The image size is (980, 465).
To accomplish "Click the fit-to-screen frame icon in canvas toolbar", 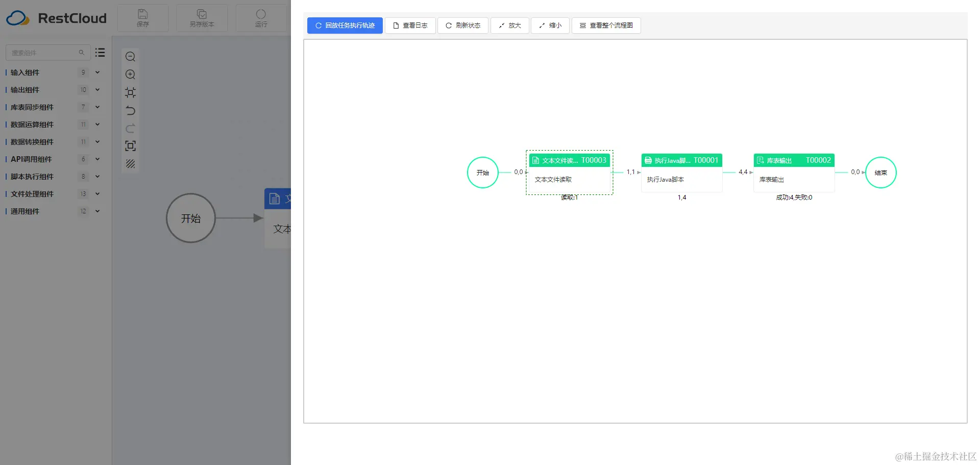I will [x=131, y=146].
